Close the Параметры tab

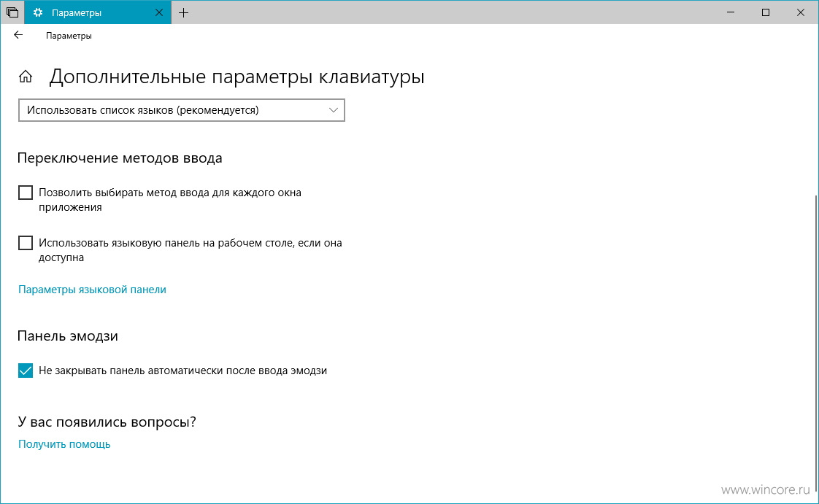(159, 13)
